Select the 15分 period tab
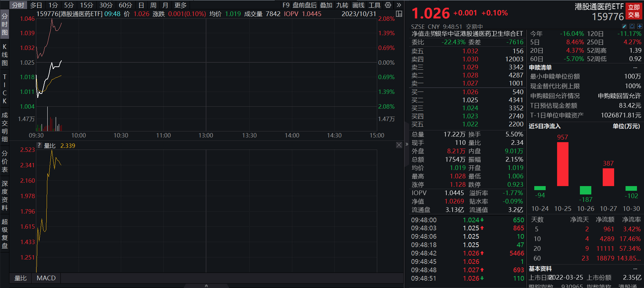644x288 pixels. point(87,5)
